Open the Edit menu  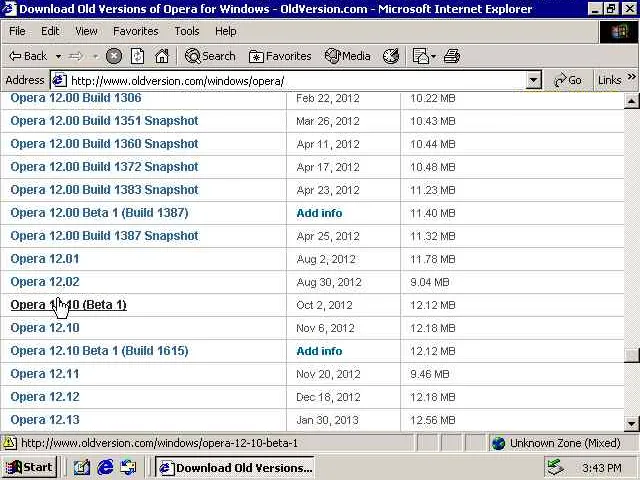50,31
